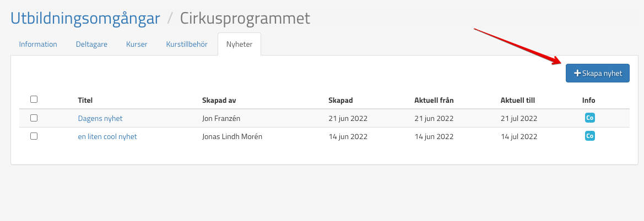Open the Dagens nyhet news link
The width and height of the screenshot is (644, 221).
(100, 118)
